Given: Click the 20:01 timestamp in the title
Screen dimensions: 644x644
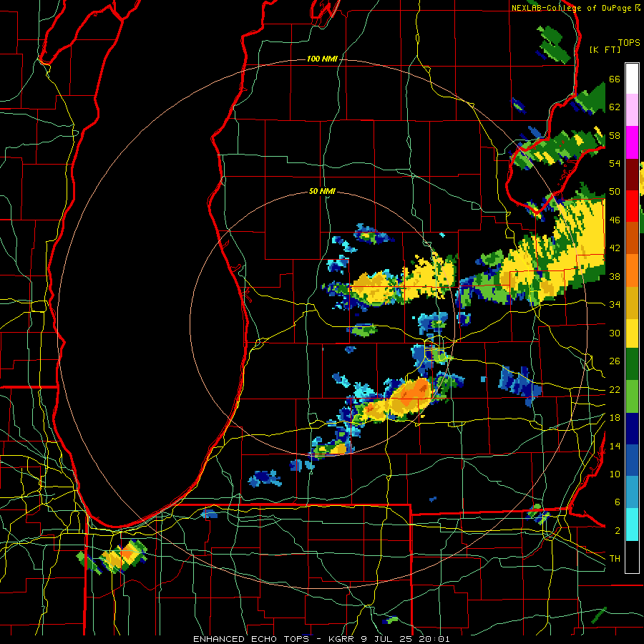Looking at the screenshot, I should tap(434, 639).
